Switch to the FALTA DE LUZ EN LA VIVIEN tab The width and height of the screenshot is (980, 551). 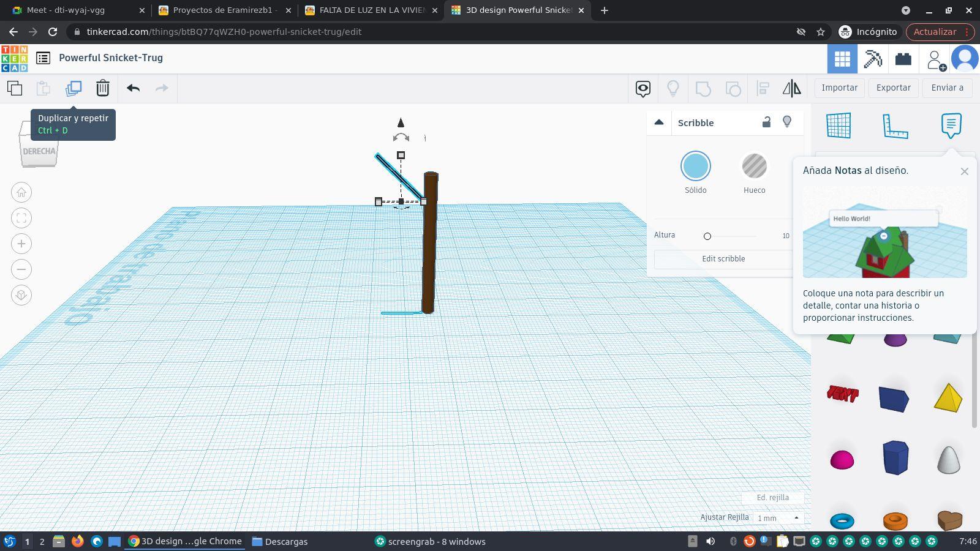click(x=372, y=10)
